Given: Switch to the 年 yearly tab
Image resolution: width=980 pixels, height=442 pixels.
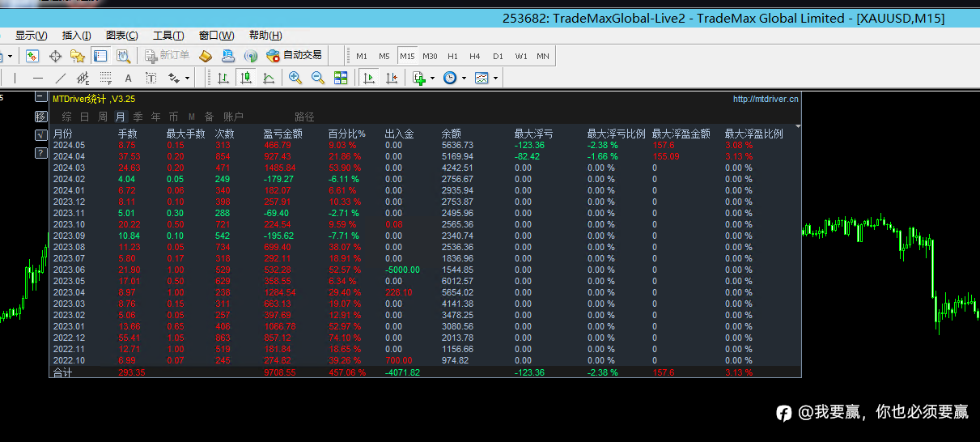Looking at the screenshot, I should point(156,117).
